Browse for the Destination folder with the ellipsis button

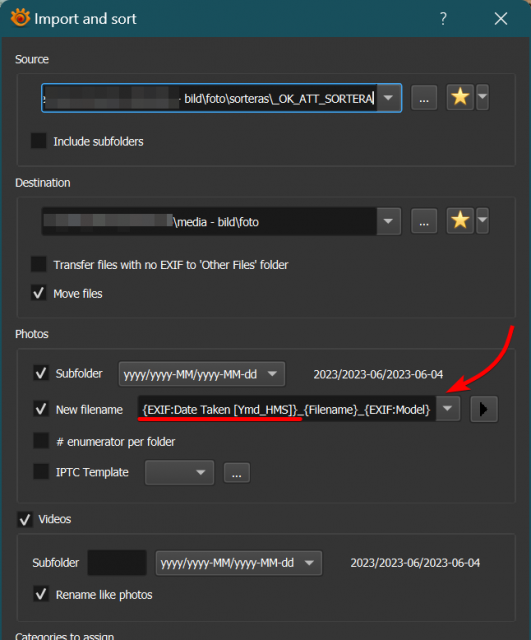[x=424, y=221]
